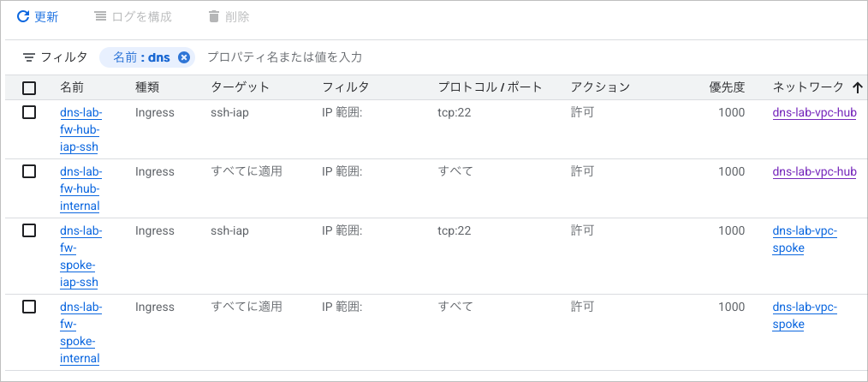Sort by the 名前 column header
Screen dimensions: 868x382
72,87
